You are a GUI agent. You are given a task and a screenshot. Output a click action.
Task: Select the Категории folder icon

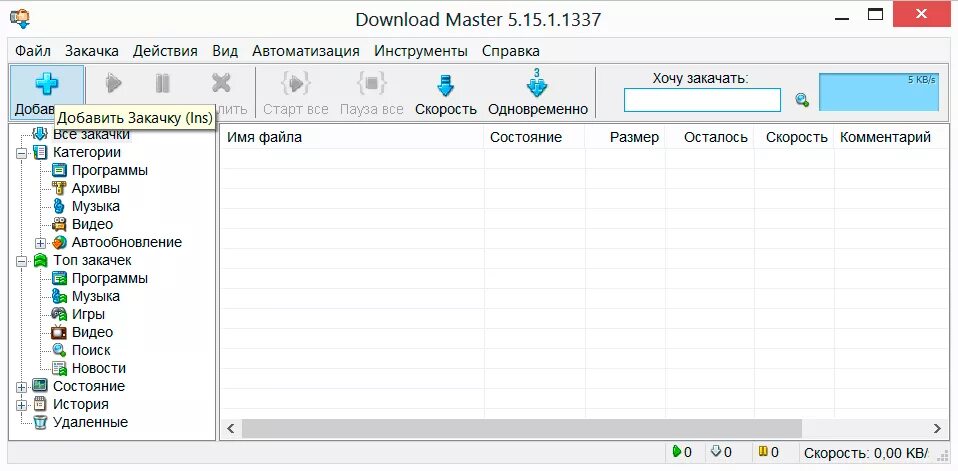40,152
